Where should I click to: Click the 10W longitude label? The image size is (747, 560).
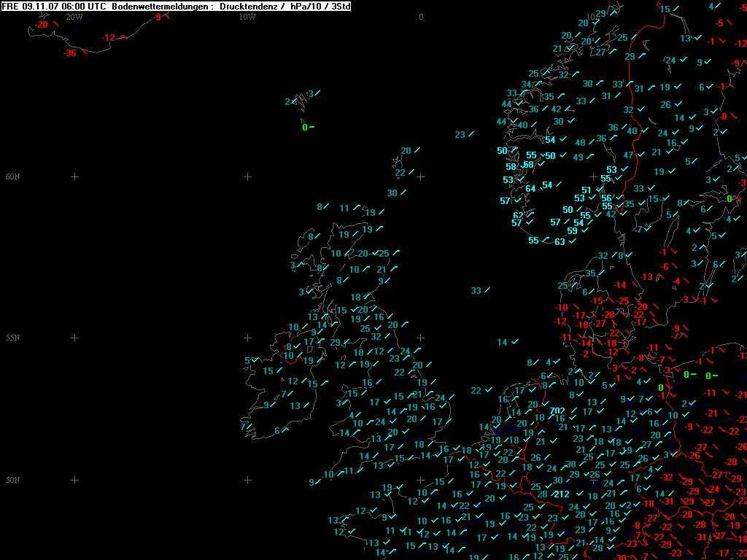coord(247,17)
